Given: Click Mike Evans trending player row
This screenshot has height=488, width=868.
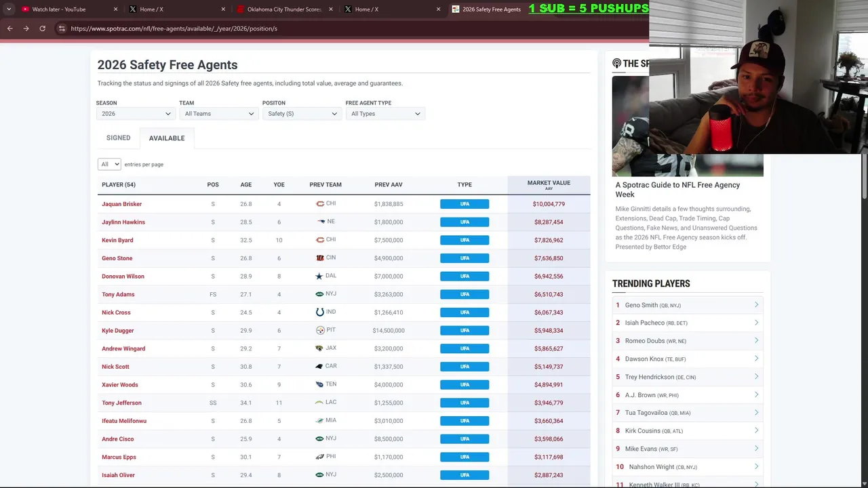Looking at the screenshot, I should 688,449.
